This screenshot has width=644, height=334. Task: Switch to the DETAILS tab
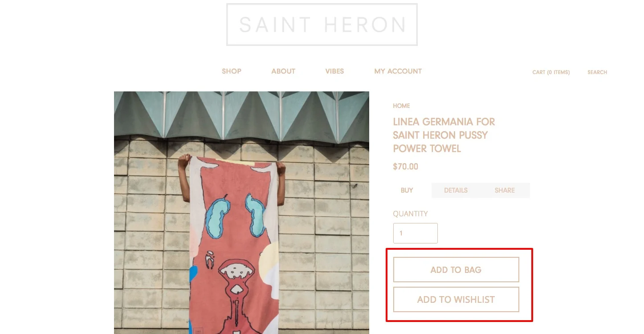(x=456, y=190)
